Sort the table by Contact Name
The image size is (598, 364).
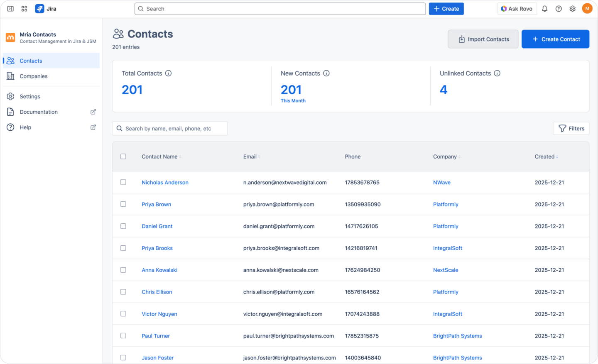[160, 156]
